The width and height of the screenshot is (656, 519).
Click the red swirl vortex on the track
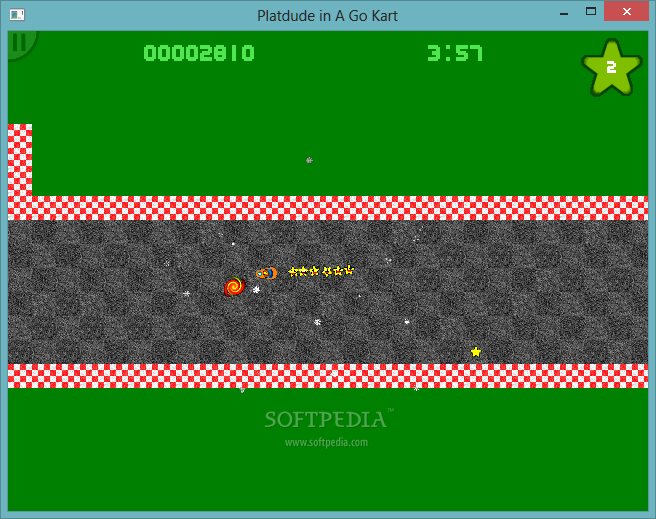pos(234,286)
